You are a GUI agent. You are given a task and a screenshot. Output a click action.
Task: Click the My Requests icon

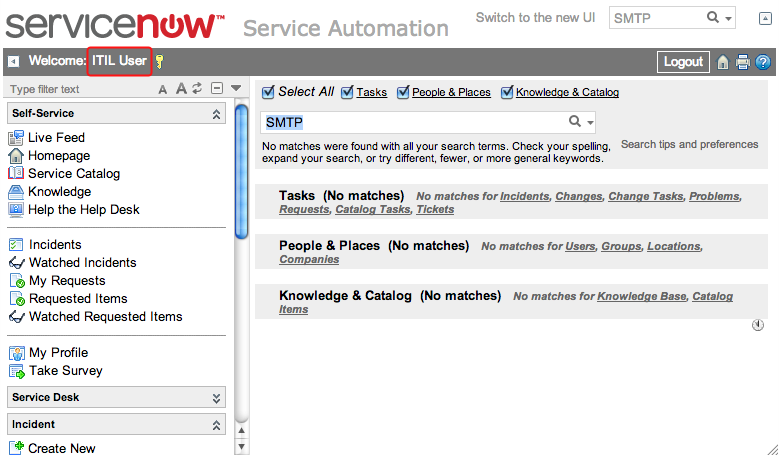pos(17,281)
